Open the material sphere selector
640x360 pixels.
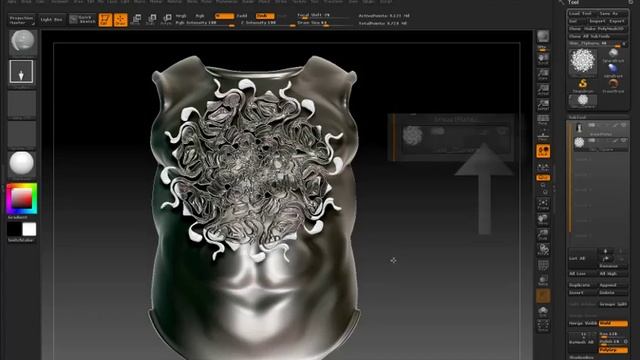(22, 163)
